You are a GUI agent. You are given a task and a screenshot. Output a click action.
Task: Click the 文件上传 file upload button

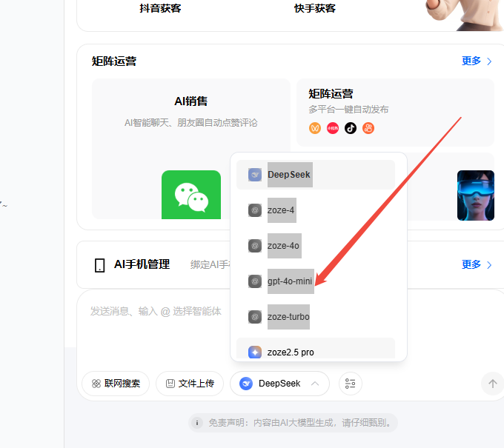tap(190, 384)
